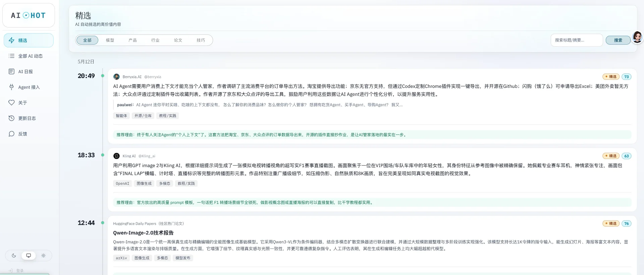Open 更新日志 history icon
Image resolution: width=644 pixels, height=275 pixels.
(x=11, y=118)
